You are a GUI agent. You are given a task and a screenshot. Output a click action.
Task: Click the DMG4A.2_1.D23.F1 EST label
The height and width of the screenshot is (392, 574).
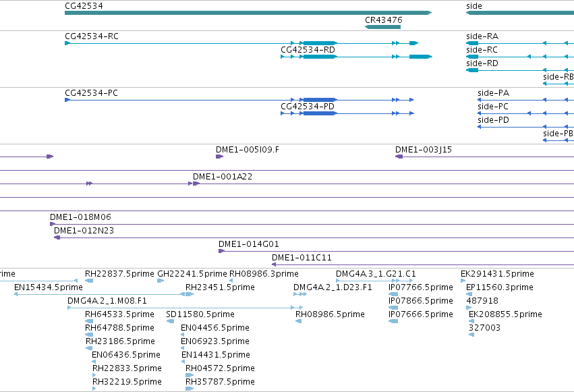333,287
